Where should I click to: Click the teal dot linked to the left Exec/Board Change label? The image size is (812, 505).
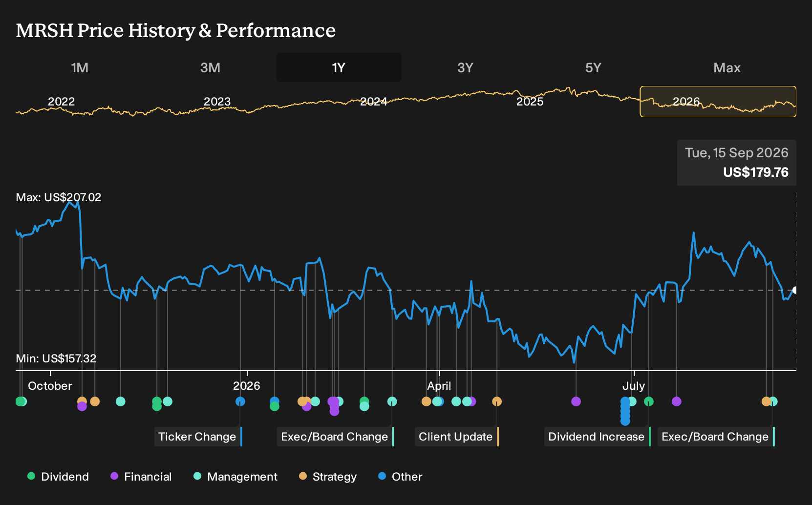[x=392, y=401]
